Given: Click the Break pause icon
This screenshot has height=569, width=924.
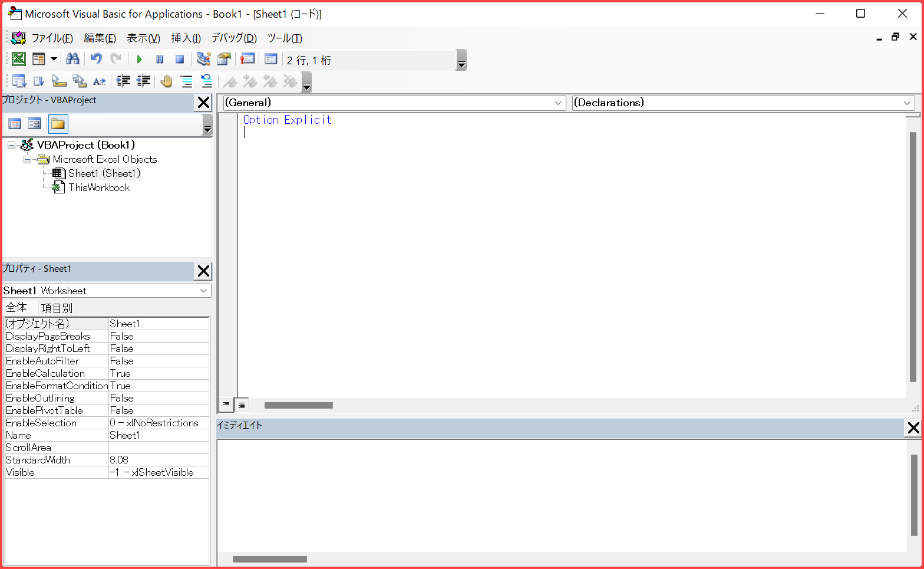Looking at the screenshot, I should pyautogui.click(x=160, y=59).
